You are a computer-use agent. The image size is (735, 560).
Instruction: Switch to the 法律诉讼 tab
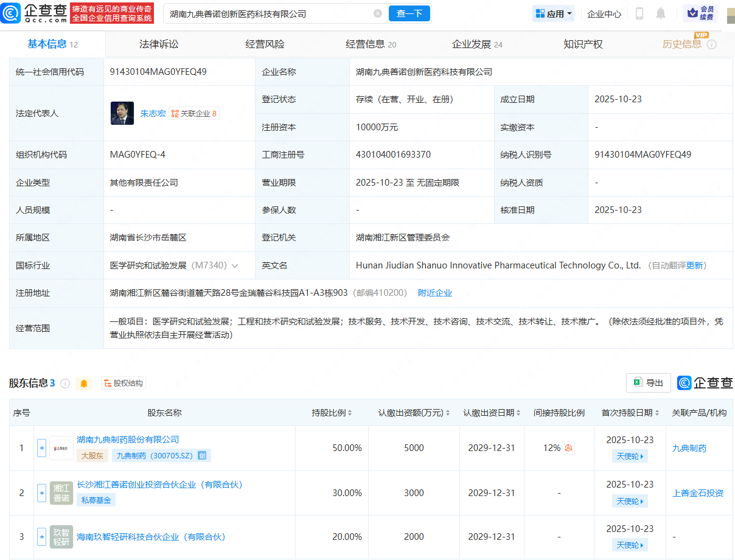(159, 44)
